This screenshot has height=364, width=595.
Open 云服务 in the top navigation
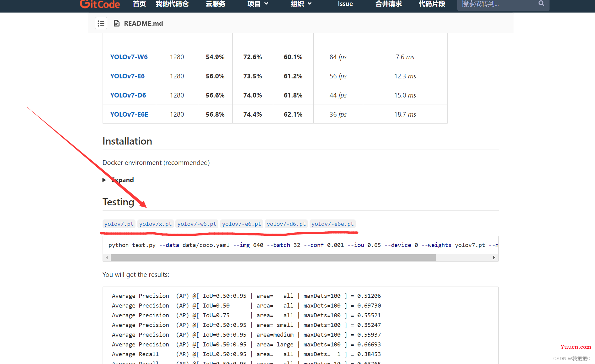tap(215, 4)
